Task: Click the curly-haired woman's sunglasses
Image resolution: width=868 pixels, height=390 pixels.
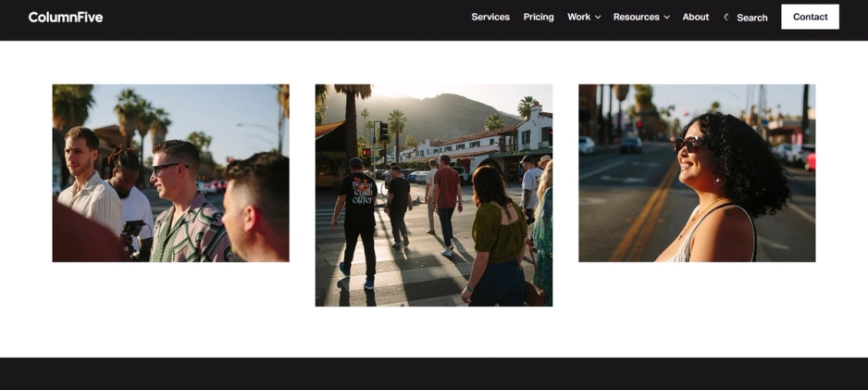Action: pos(688,145)
